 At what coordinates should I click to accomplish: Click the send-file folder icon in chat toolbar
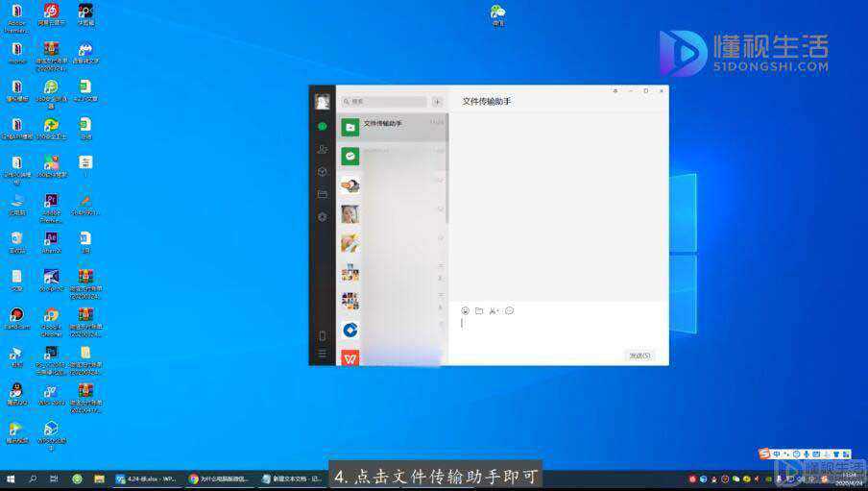(479, 311)
